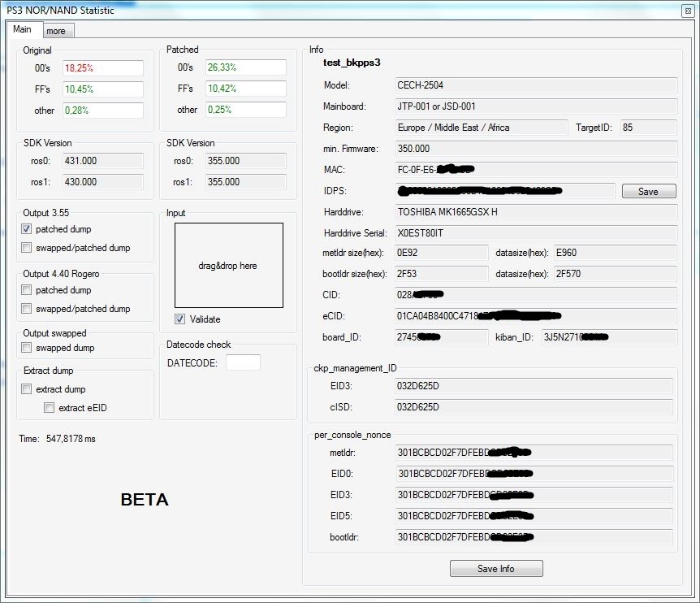Check 4.40 Rogero patched dump option
The width and height of the screenshot is (700, 603).
coord(27,290)
